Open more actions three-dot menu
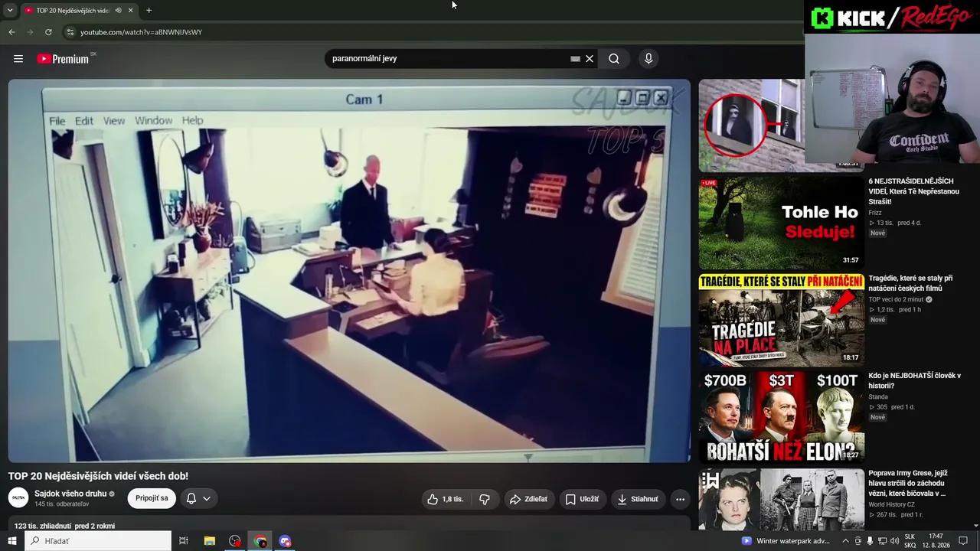 pos(680,499)
